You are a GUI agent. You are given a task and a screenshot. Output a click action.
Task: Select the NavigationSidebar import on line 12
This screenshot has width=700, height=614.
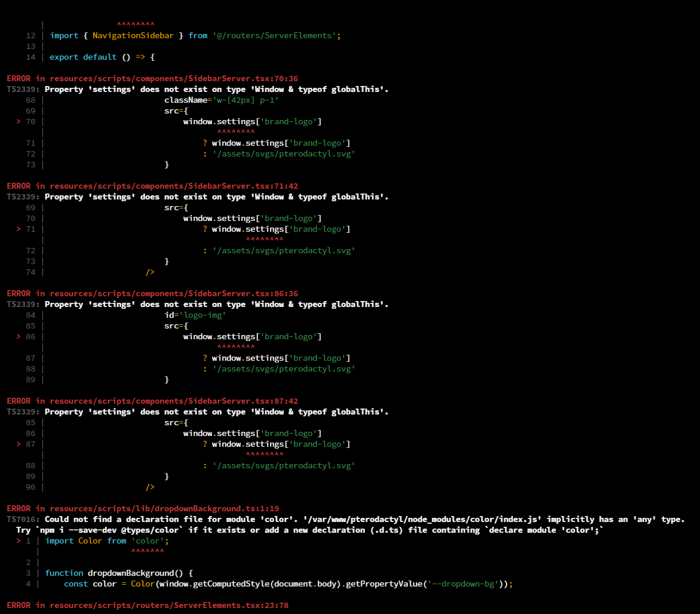pyautogui.click(x=195, y=36)
